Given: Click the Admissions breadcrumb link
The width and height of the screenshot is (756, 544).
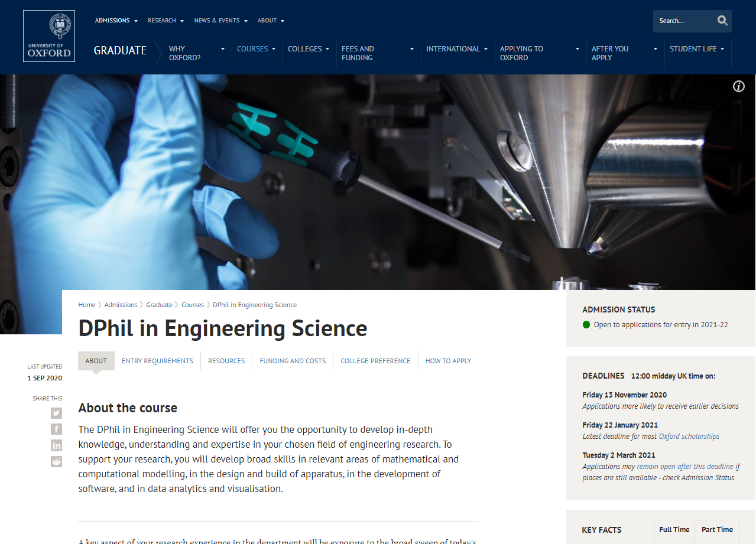Looking at the screenshot, I should pos(121,305).
